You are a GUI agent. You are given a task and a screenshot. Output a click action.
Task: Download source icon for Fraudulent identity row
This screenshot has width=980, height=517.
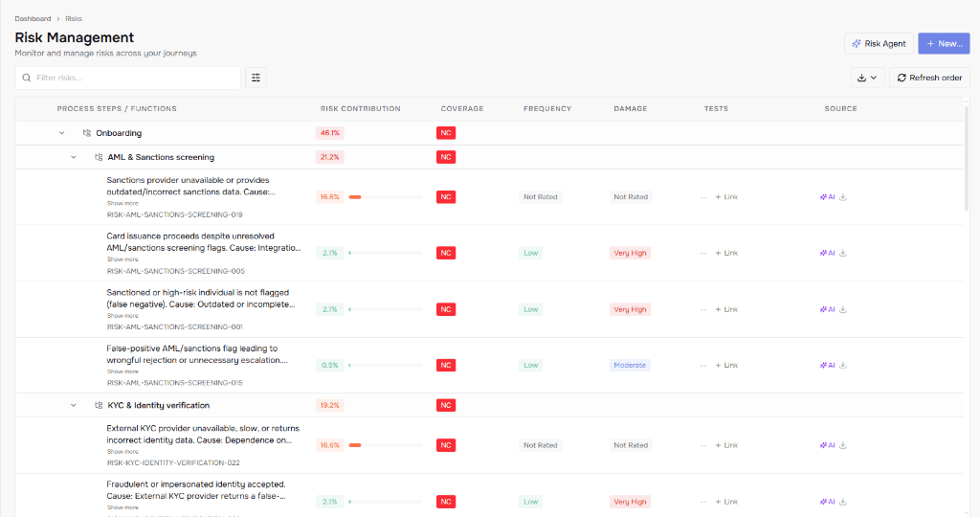click(x=842, y=502)
